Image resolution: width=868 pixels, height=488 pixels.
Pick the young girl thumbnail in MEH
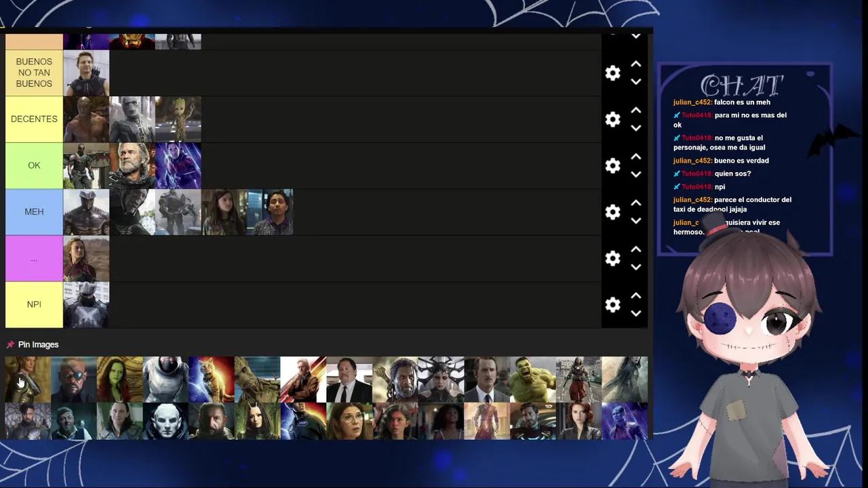click(x=224, y=212)
